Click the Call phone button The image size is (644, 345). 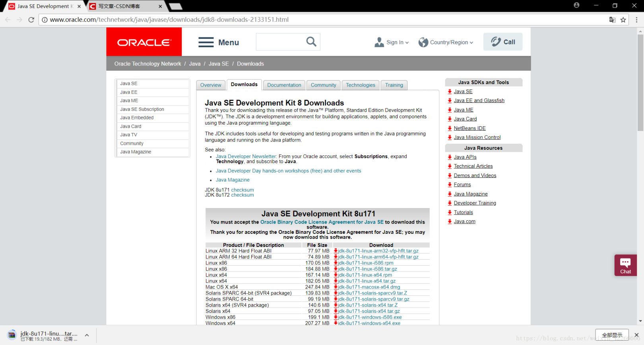(x=503, y=42)
